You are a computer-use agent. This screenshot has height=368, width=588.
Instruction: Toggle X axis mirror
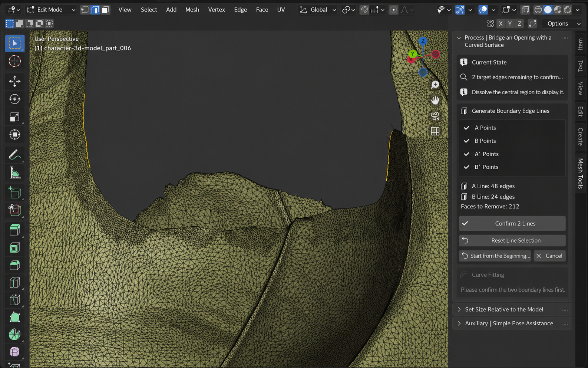coord(501,24)
